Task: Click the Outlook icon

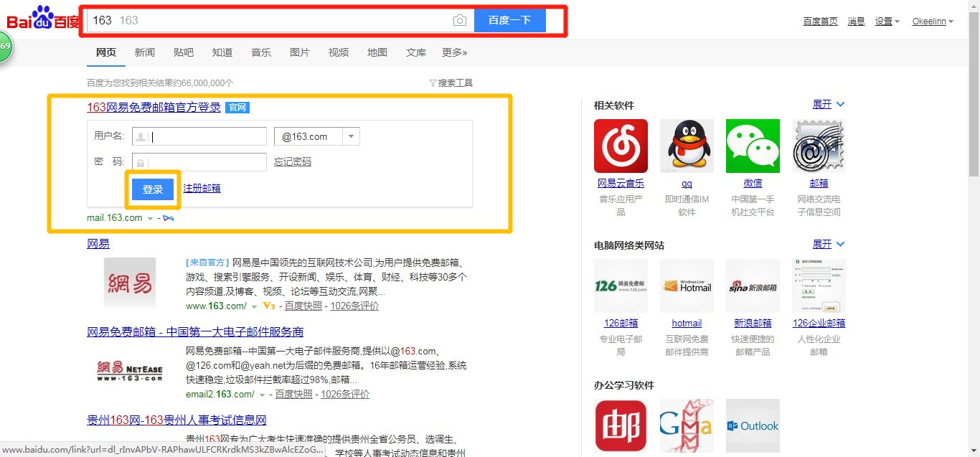Action: click(x=753, y=425)
